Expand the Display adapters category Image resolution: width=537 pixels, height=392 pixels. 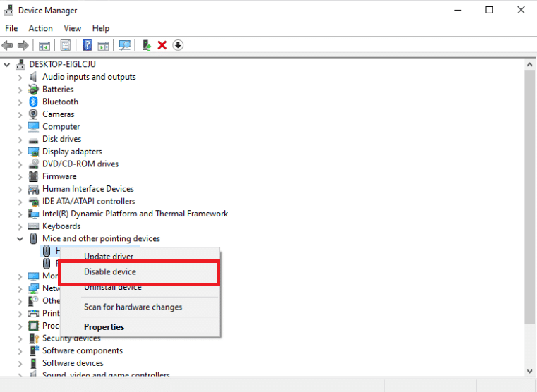(20, 152)
